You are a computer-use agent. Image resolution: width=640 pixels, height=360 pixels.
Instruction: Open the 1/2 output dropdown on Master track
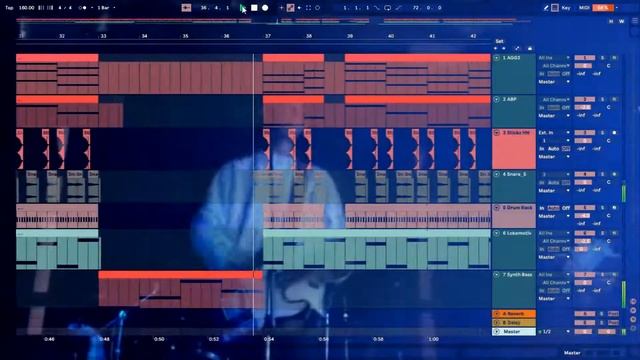(x=554, y=332)
